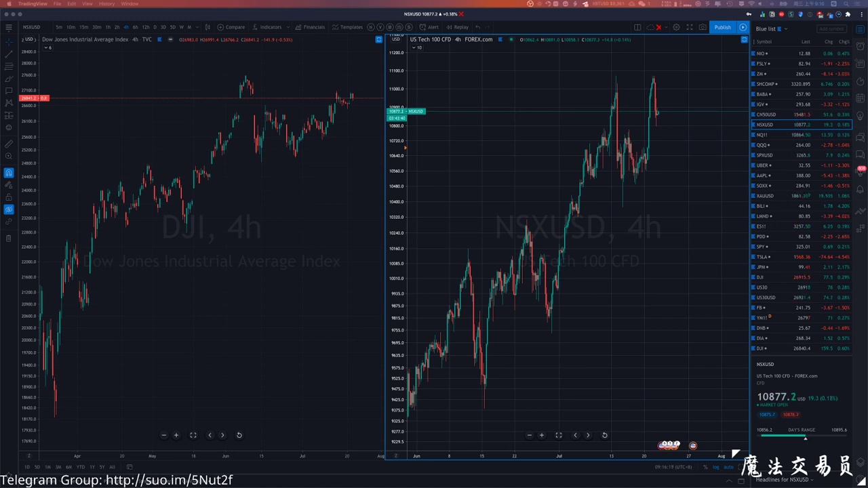Zoom out on the NSXUSD chart

click(530, 435)
